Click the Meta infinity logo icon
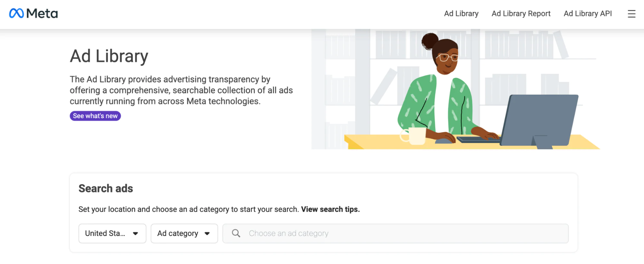Screen dimensions: 644x264 click(x=16, y=14)
